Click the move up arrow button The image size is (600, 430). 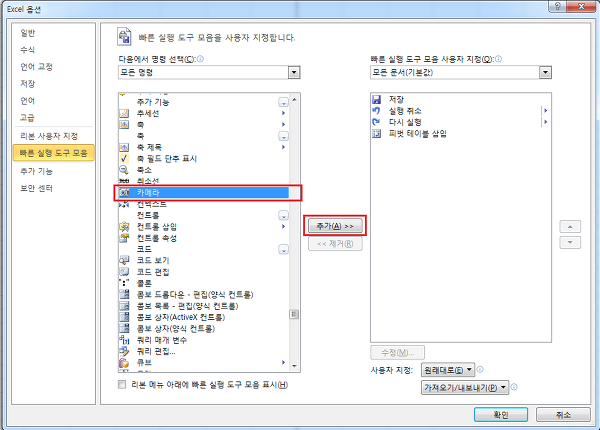(x=570, y=226)
